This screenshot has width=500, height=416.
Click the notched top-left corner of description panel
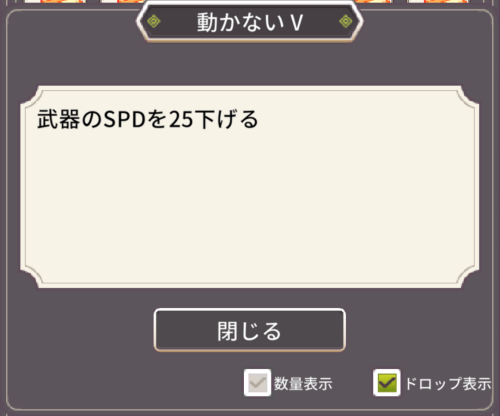pos(31,96)
